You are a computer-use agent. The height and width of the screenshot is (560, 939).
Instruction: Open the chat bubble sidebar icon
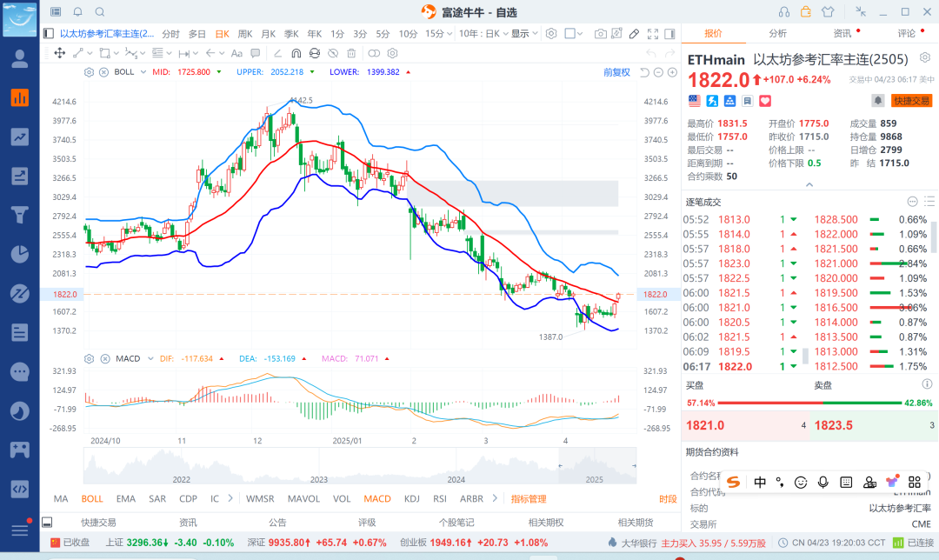tap(20, 371)
